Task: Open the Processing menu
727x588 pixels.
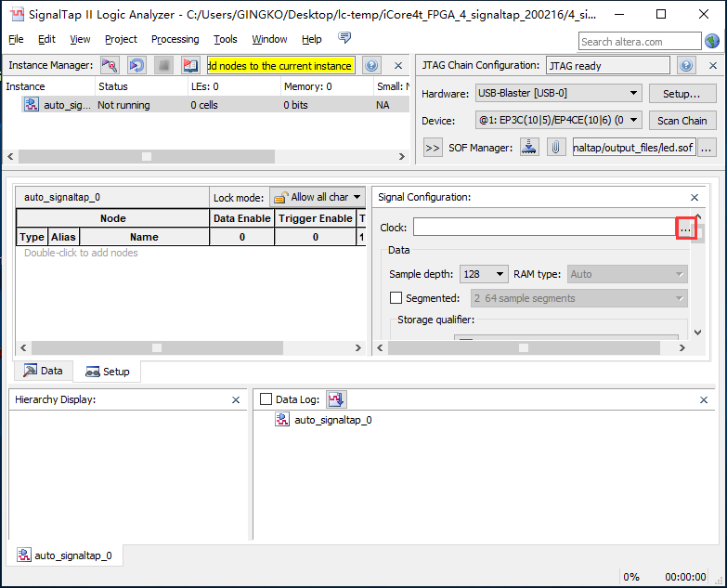Action: (175, 39)
